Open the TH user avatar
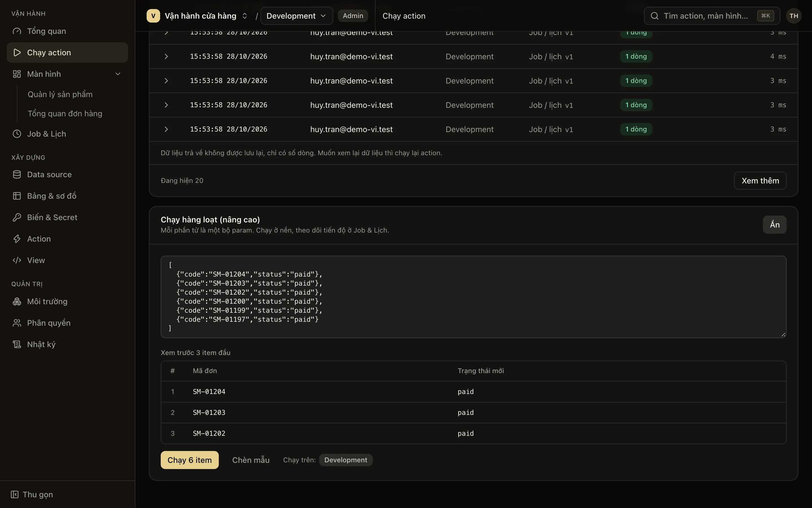 tap(794, 16)
